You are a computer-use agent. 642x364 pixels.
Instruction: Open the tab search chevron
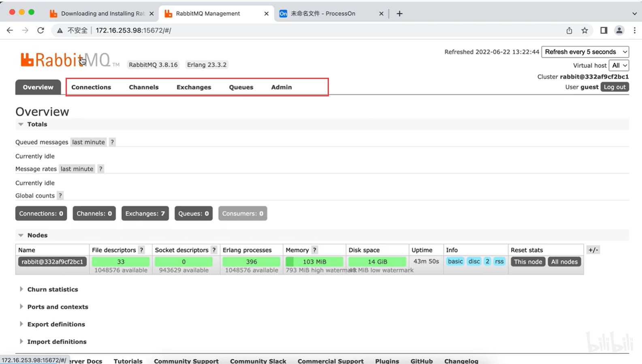pos(634,13)
